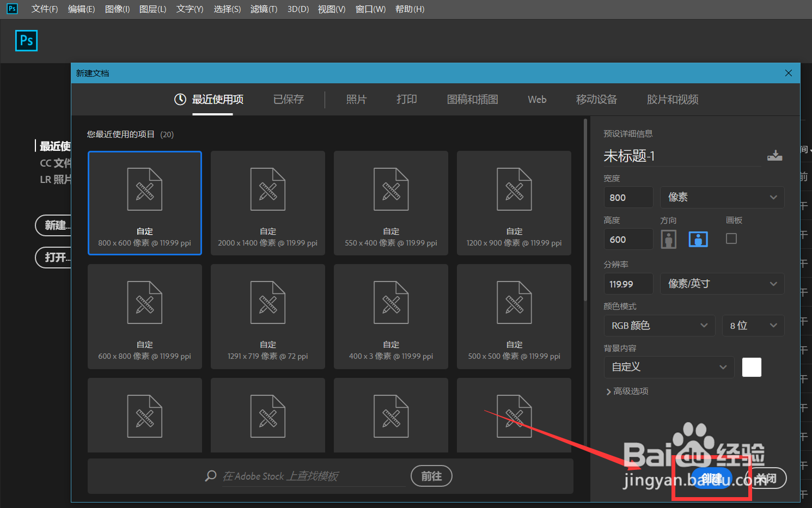Open the 图像(I) menu
The width and height of the screenshot is (812, 508).
point(117,9)
